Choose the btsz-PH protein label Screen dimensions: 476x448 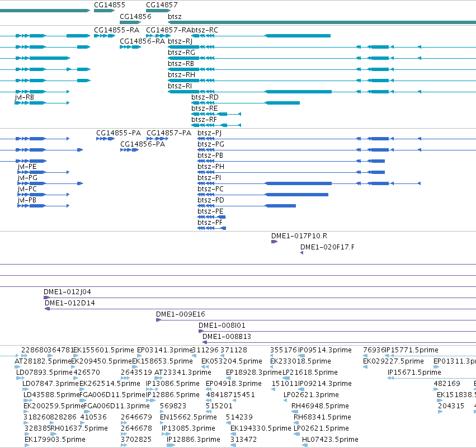211,167
